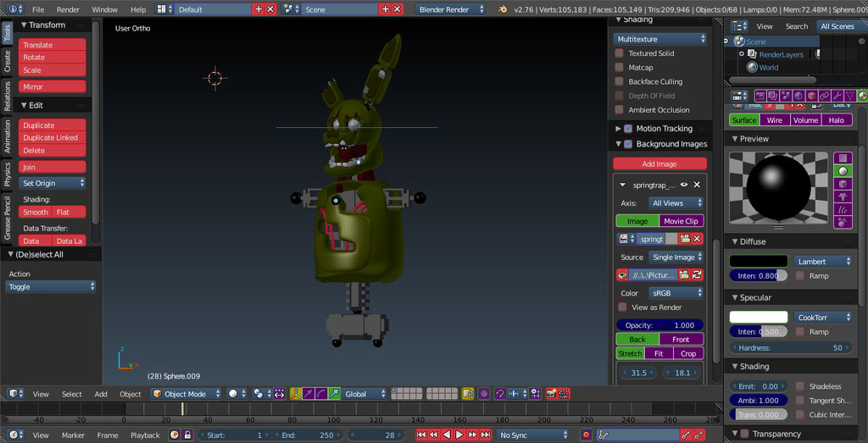Select hair strands preview type
The width and height of the screenshot is (868, 443).
tap(843, 209)
